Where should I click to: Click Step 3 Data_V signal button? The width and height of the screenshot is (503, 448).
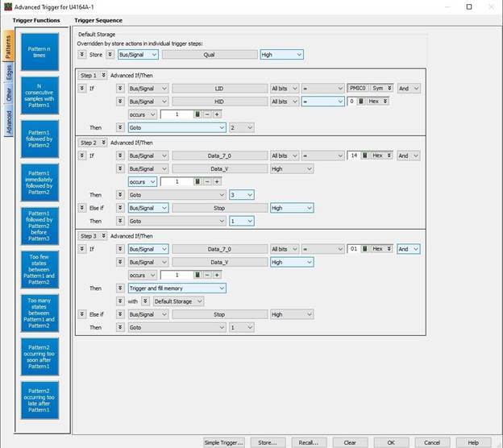coord(220,262)
